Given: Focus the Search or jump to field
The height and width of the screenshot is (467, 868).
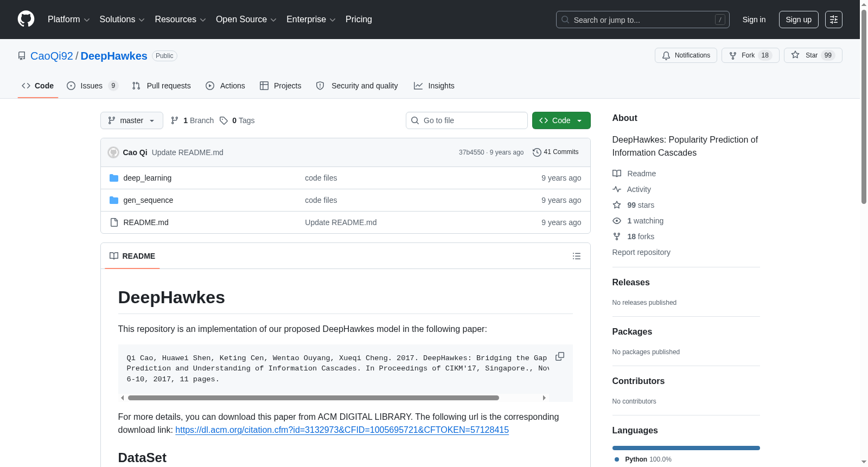Looking at the screenshot, I should pyautogui.click(x=642, y=20).
